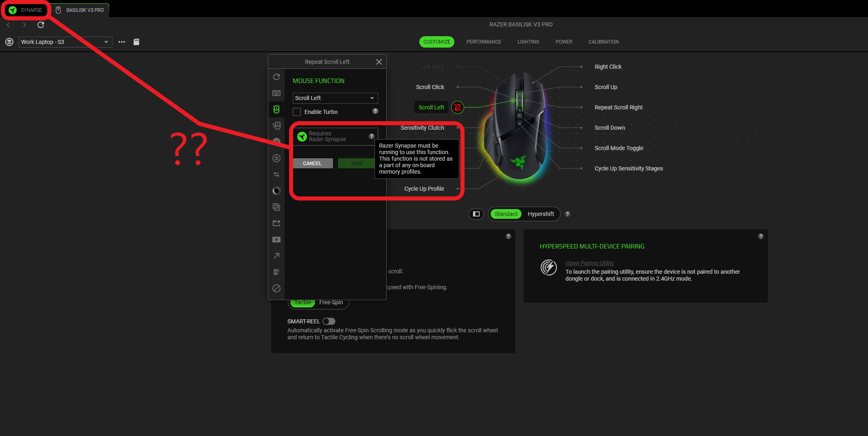Switch to the Basilisk V3 Pro tab
This screenshot has height=436, width=868.
80,10
